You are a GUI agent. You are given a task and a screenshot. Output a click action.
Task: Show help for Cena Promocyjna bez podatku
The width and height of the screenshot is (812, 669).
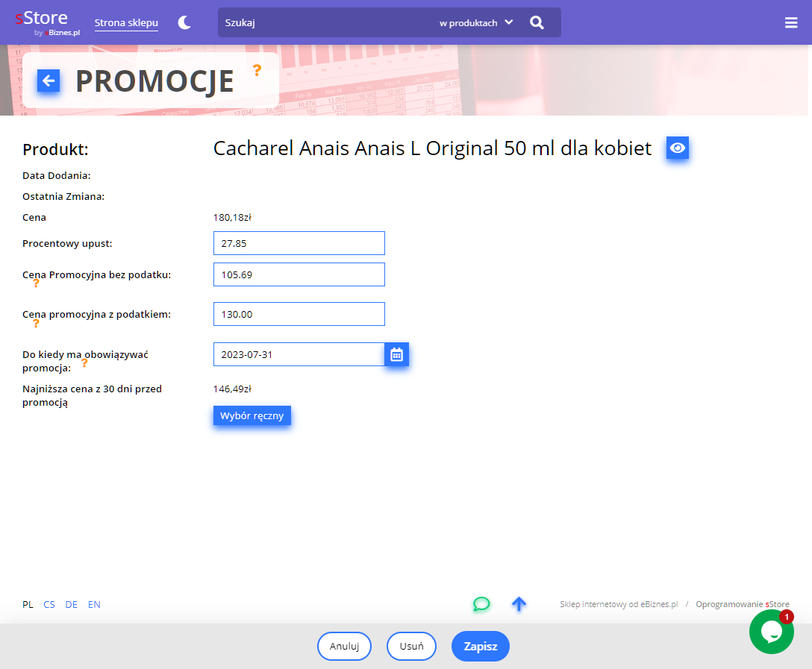pos(37,283)
